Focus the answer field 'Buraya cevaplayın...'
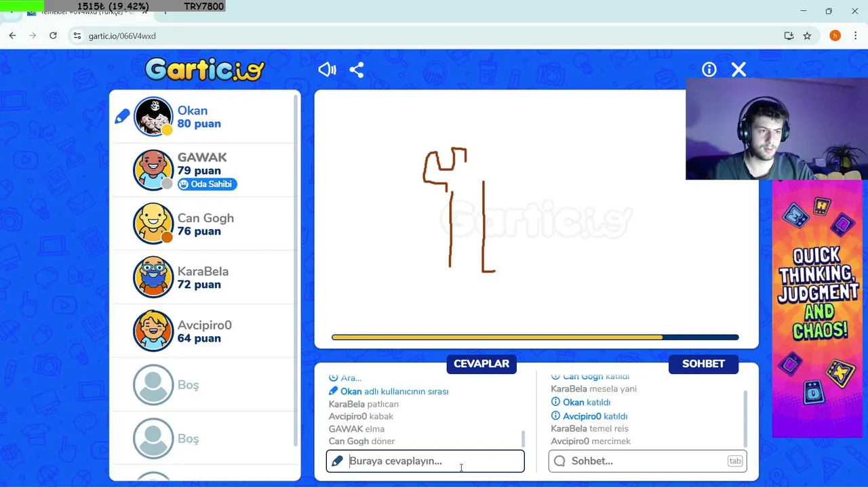The width and height of the screenshot is (868, 488). click(425, 461)
